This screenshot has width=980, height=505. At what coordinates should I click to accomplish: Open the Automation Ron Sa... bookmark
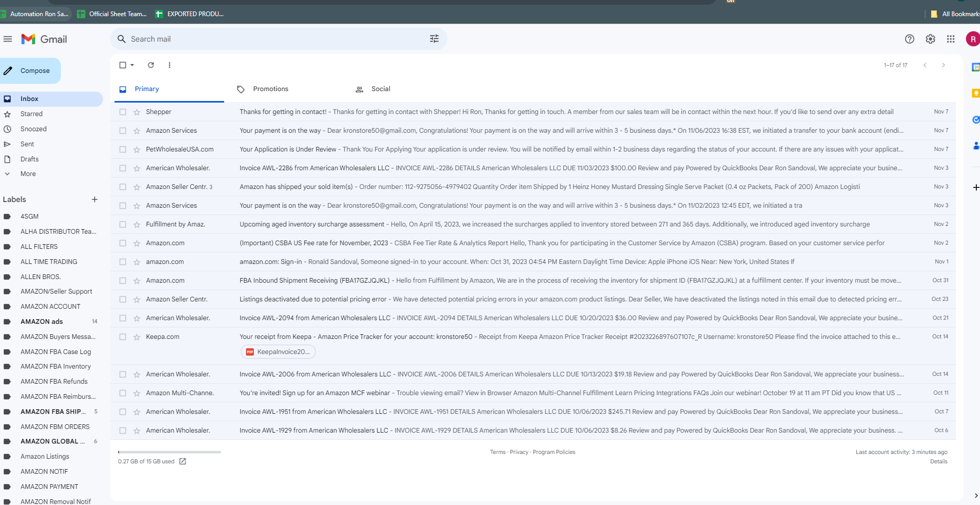point(34,14)
